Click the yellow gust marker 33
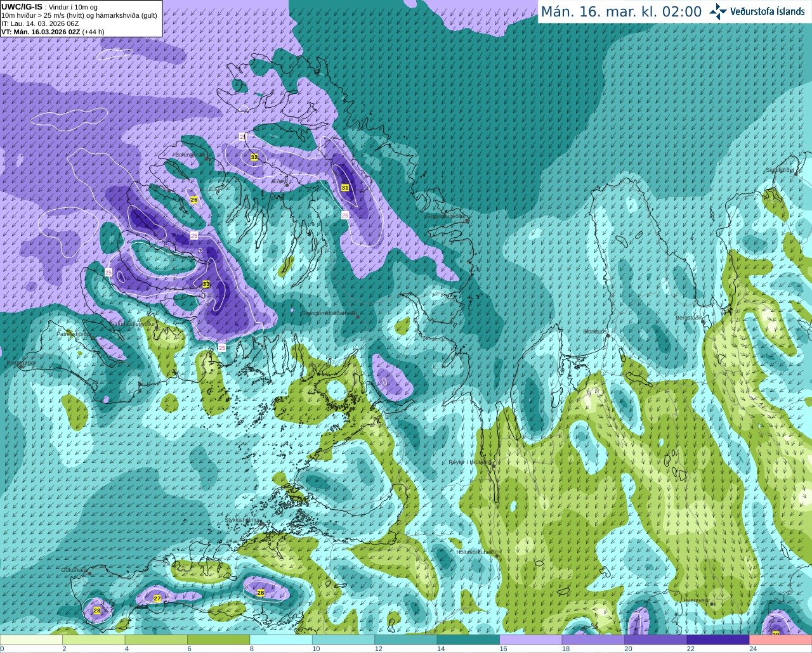 tap(206, 285)
